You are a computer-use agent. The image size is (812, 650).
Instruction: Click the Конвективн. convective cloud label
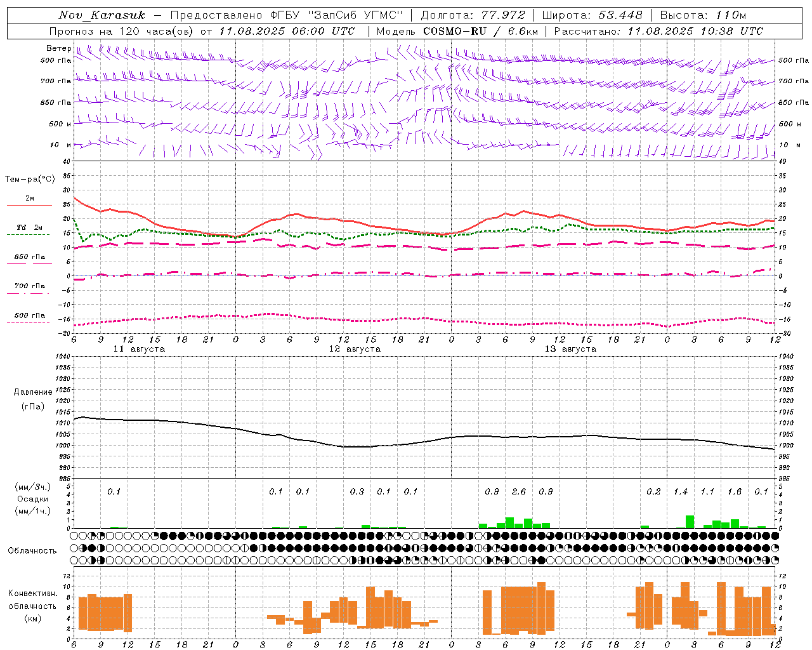pyautogui.click(x=33, y=594)
